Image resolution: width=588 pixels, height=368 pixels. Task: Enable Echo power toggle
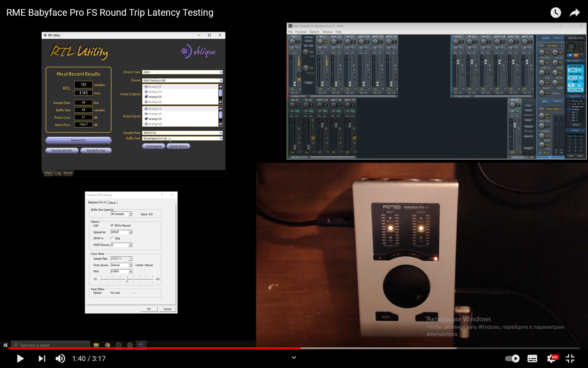tap(540, 101)
